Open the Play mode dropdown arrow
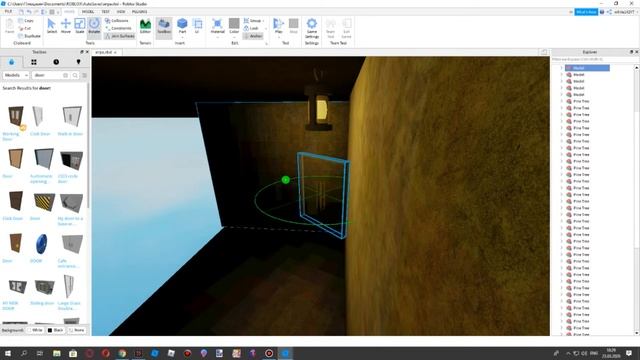 pyautogui.click(x=278, y=37)
